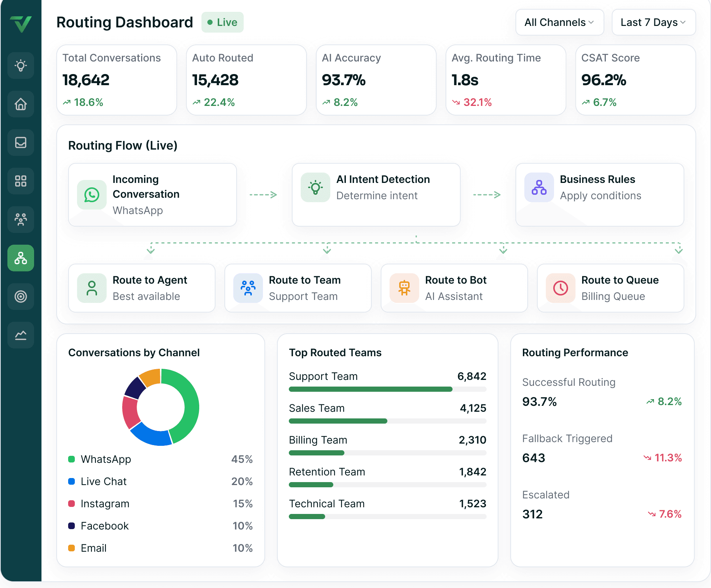Open the AI Accuracy stat card
Viewport: 711px width, 588px height.
[x=376, y=80]
